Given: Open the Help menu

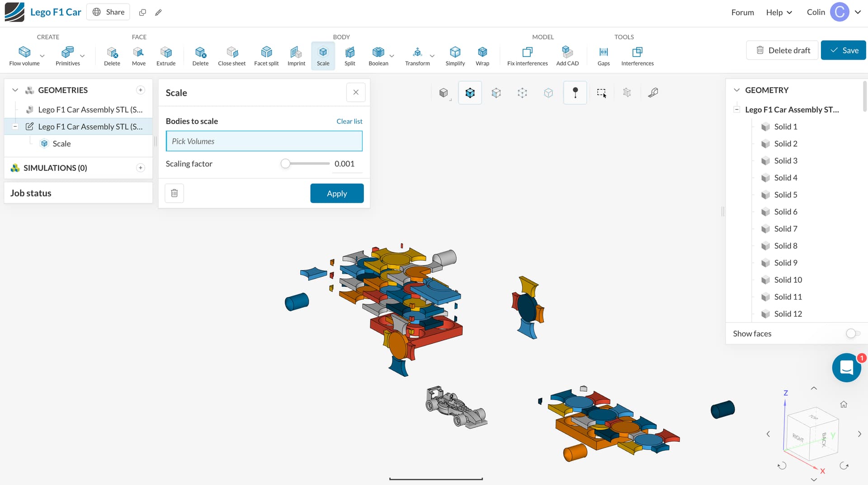Looking at the screenshot, I should pyautogui.click(x=779, y=12).
